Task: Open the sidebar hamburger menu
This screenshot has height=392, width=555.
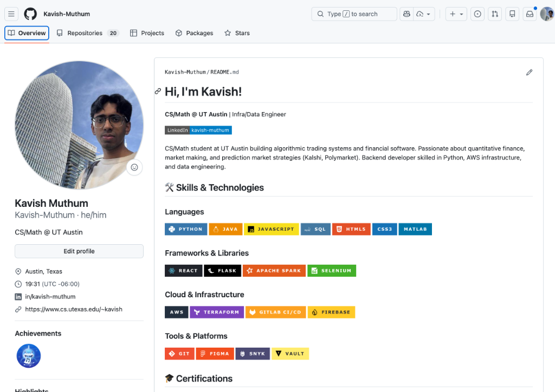Action: pyautogui.click(x=11, y=14)
